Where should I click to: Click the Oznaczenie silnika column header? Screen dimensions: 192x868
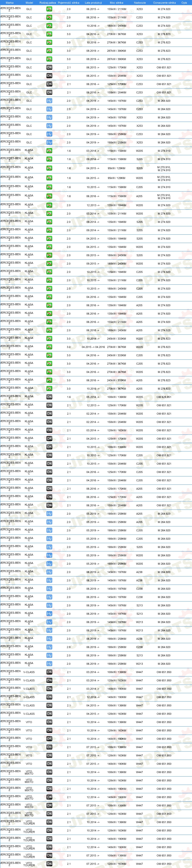click(164, 3)
